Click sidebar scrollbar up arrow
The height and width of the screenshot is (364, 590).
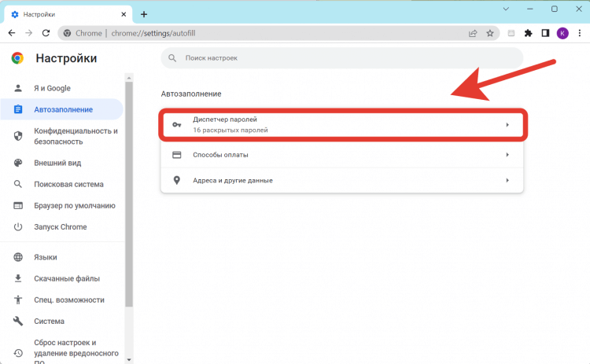pos(129,78)
